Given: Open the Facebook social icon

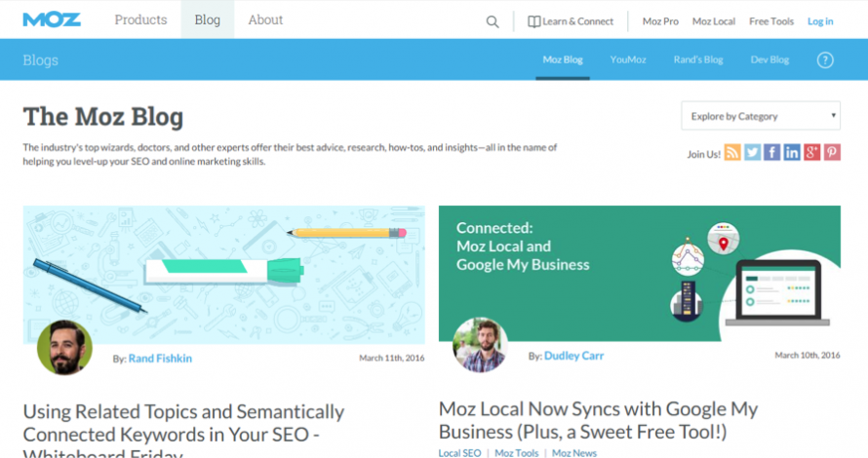Looking at the screenshot, I should (x=772, y=152).
